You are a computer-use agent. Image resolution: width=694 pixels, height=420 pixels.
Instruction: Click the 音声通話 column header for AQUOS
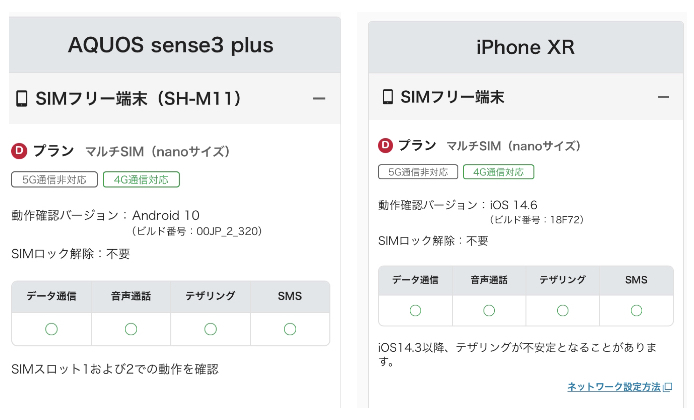pyautogui.click(x=131, y=296)
